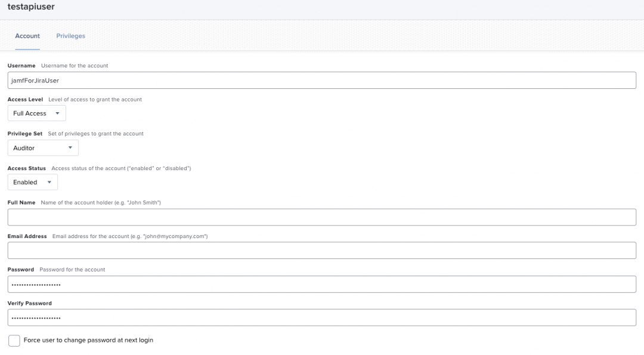This screenshot has width=644, height=355.
Task: Enable force password change at next login
Action: pos(14,340)
